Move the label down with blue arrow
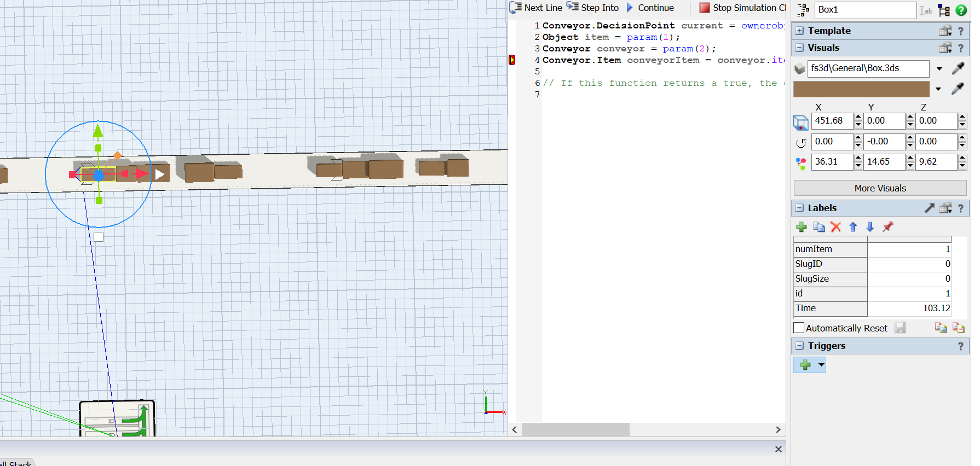Image resolution: width=980 pixels, height=466 pixels. [x=870, y=227]
